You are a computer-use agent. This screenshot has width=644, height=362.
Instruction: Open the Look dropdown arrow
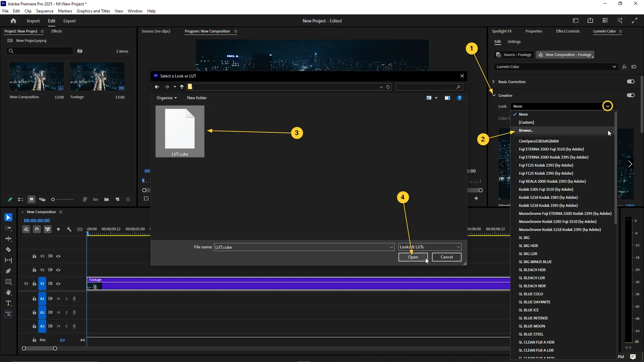pyautogui.click(x=607, y=106)
